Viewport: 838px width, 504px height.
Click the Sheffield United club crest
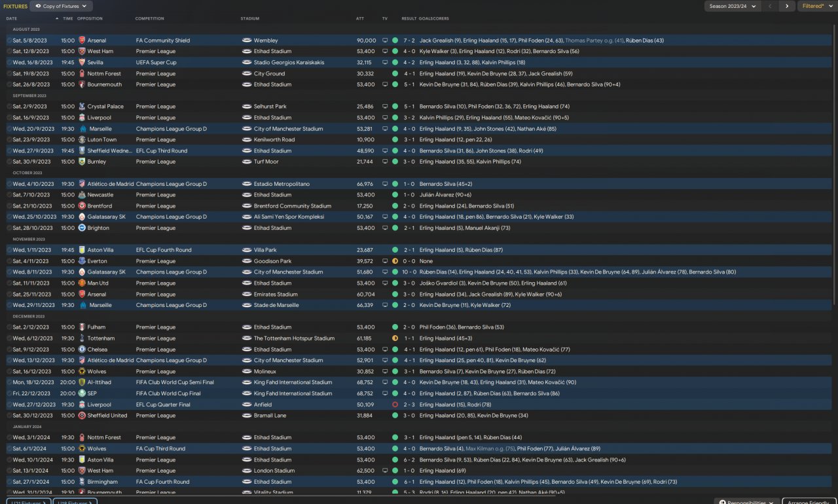pos(82,416)
